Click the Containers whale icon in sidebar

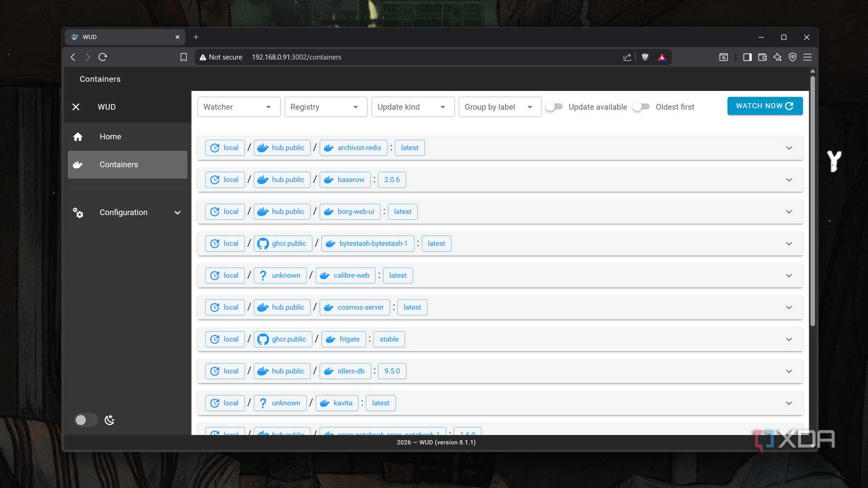click(78, 165)
